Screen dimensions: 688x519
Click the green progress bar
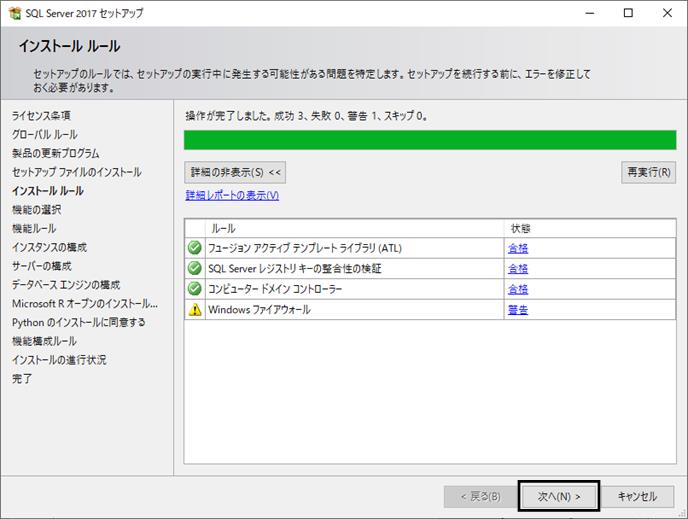[x=430, y=140]
